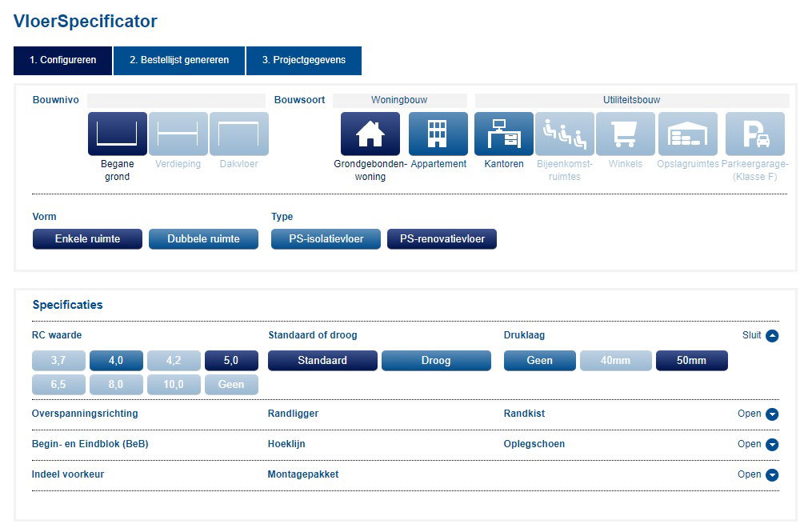
Task: Select the Parkeergarage parking icon
Action: click(755, 134)
